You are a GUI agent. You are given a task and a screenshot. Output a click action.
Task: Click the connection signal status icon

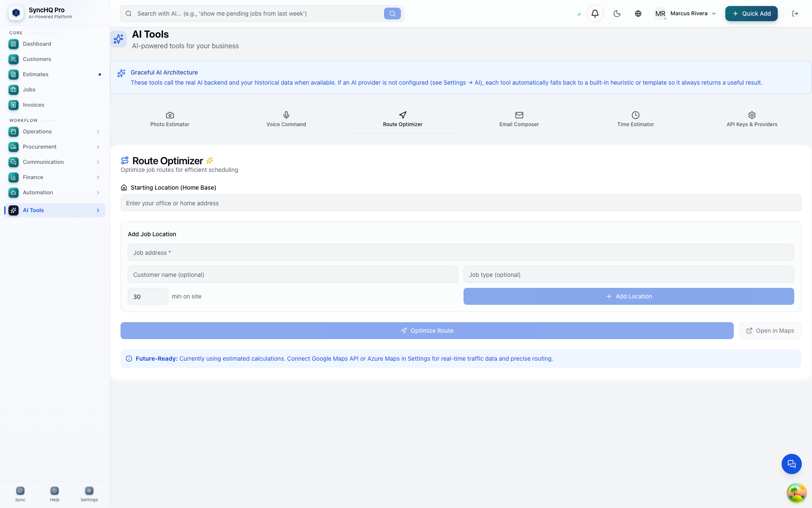(x=579, y=14)
